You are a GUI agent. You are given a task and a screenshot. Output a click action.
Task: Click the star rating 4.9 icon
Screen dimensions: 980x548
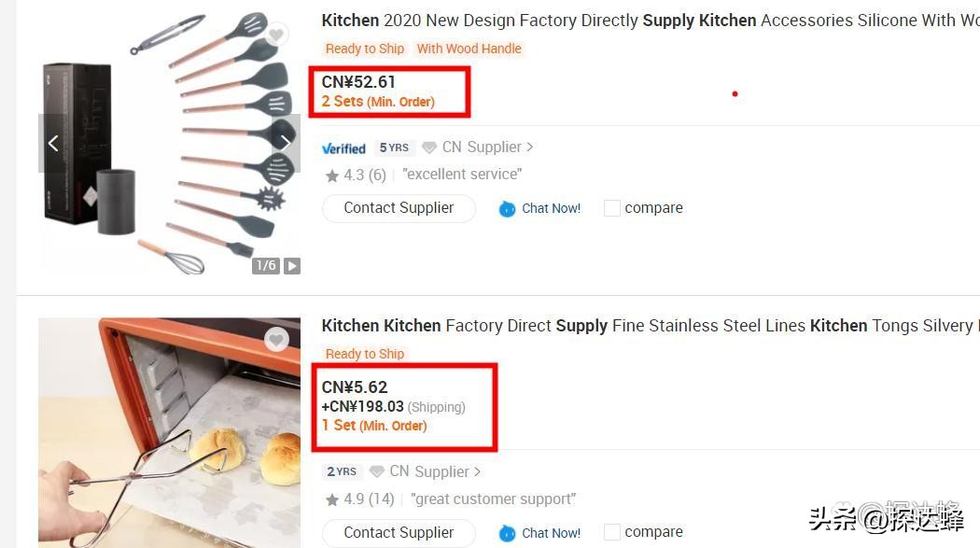click(x=332, y=499)
